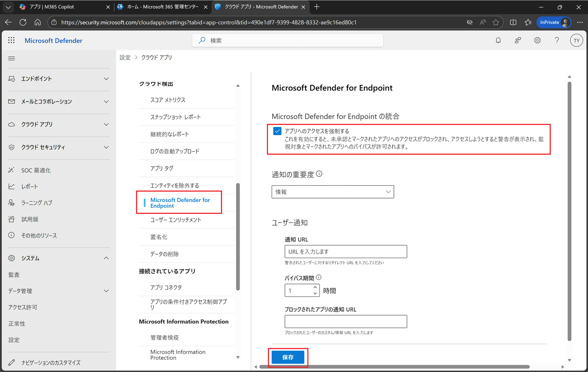The image size is (588, 372).
Task: Open the Favorites list icon in Edge
Action: pyautogui.click(x=528, y=22)
